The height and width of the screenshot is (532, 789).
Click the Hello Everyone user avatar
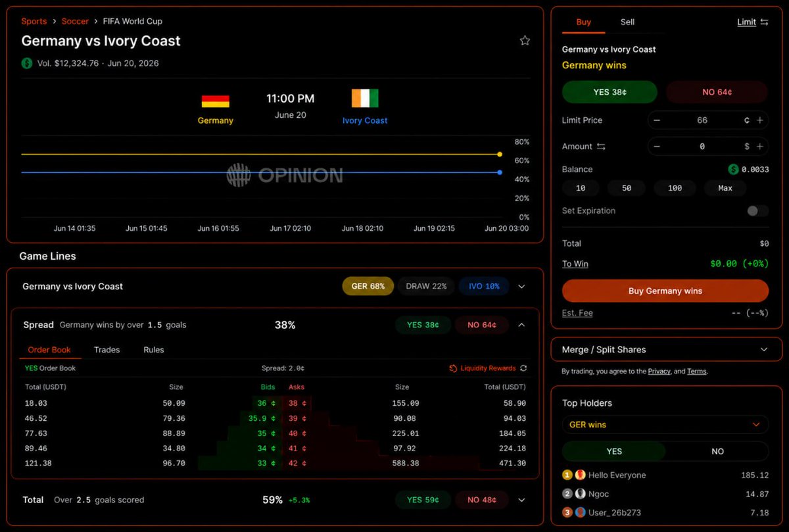(x=581, y=475)
